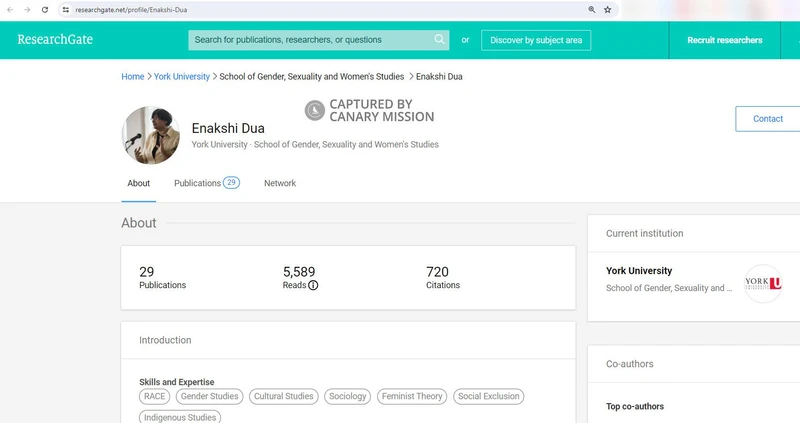This screenshot has height=423, width=800.
Task: Open York University breadcrumb link
Action: pyautogui.click(x=182, y=77)
